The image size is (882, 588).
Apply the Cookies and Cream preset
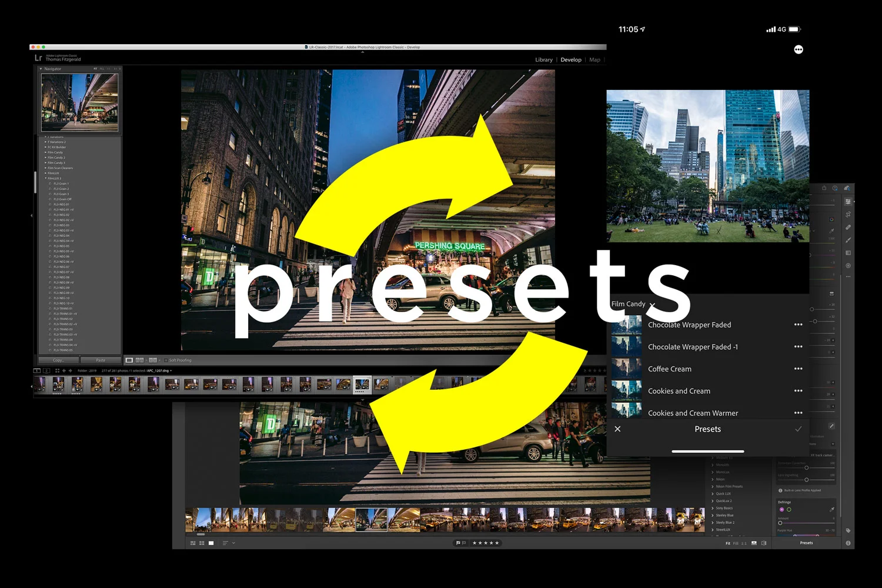coord(679,391)
